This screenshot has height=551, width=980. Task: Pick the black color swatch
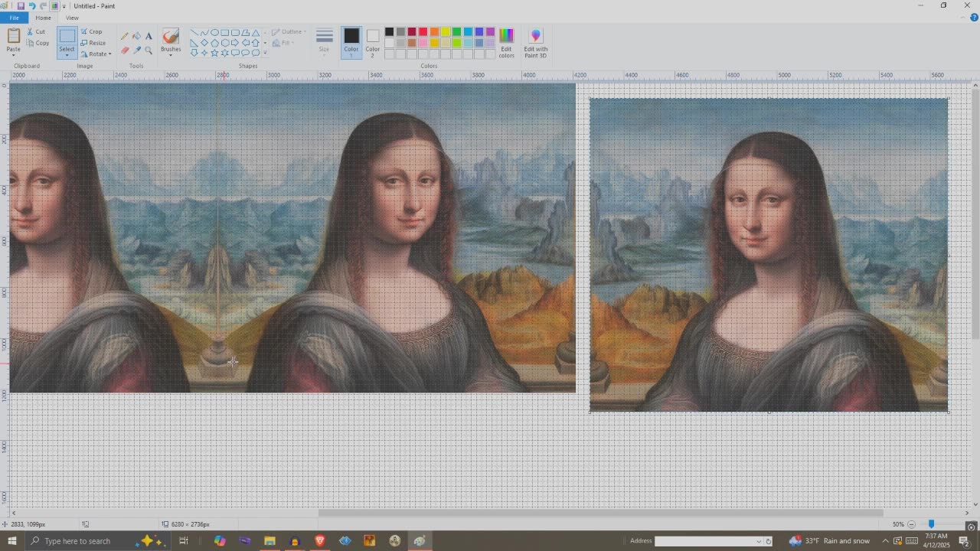click(389, 32)
